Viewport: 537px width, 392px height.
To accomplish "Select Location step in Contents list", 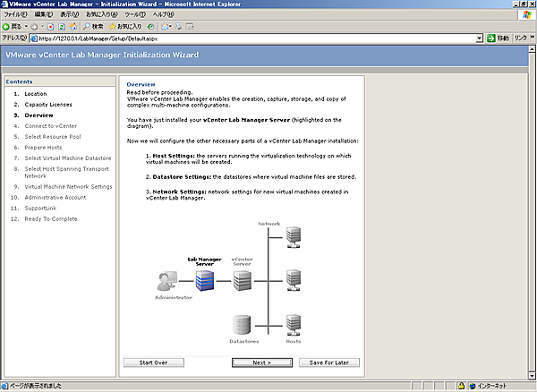I will click(x=36, y=94).
